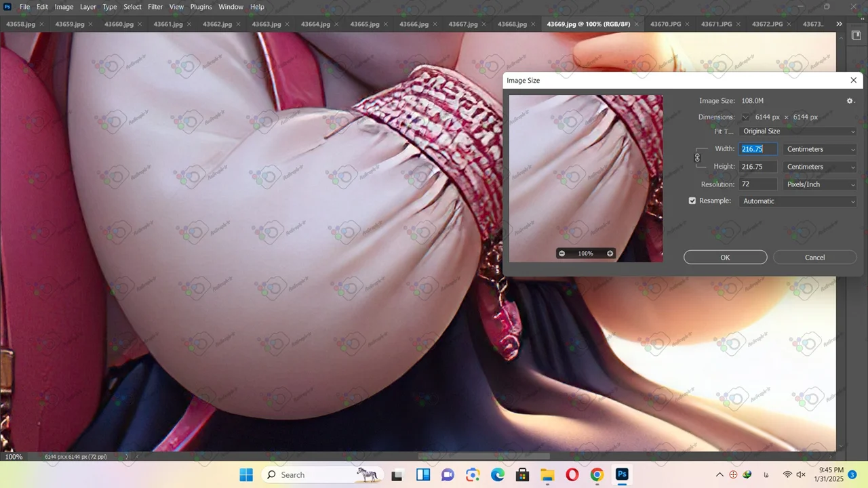This screenshot has width=868, height=488.
Task: Uncheck the Resample checkbox
Action: tap(692, 201)
